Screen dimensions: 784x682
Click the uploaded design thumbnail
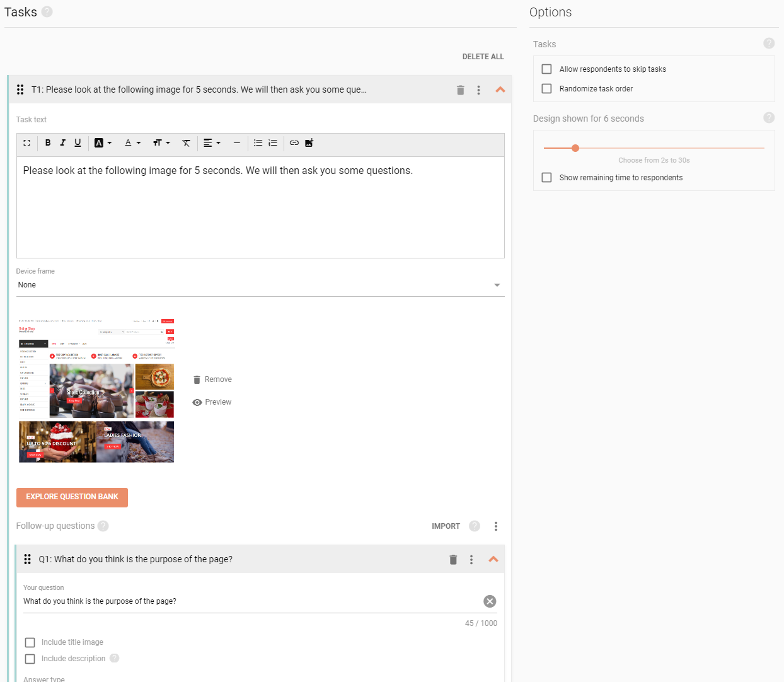pyautogui.click(x=96, y=390)
